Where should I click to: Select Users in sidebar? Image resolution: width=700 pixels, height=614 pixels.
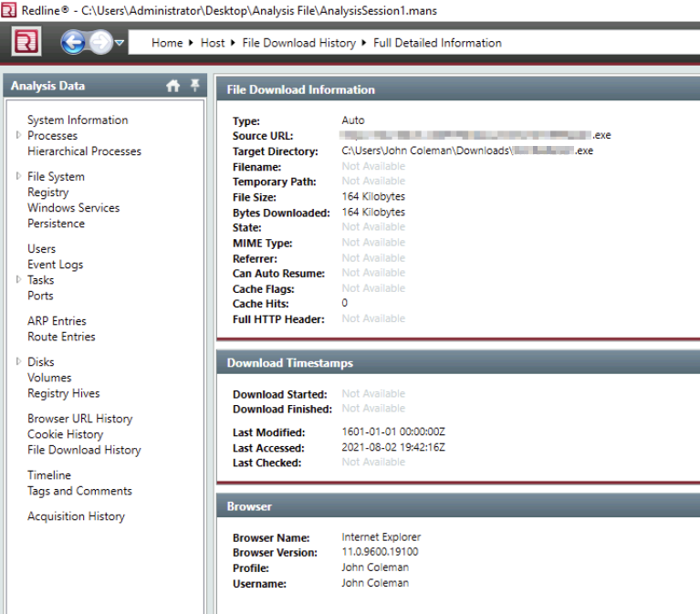(x=41, y=249)
